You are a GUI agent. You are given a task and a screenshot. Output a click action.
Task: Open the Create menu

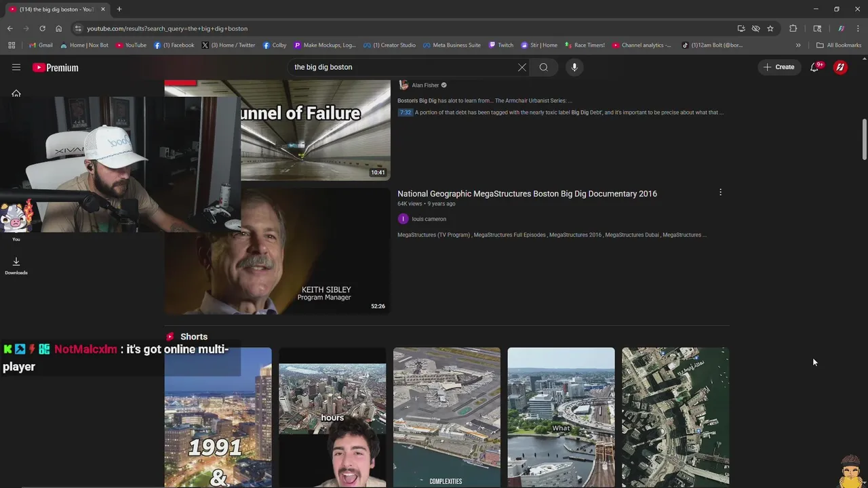[778, 67]
